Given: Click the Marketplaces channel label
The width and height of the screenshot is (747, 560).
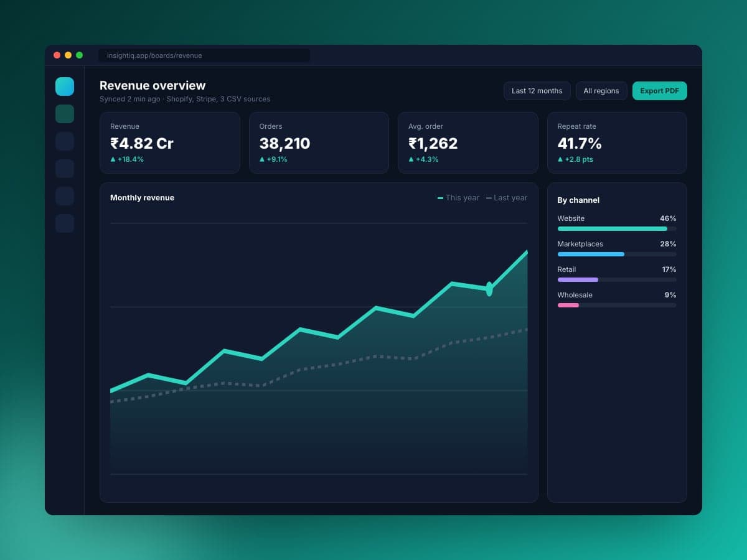Looking at the screenshot, I should click(580, 244).
